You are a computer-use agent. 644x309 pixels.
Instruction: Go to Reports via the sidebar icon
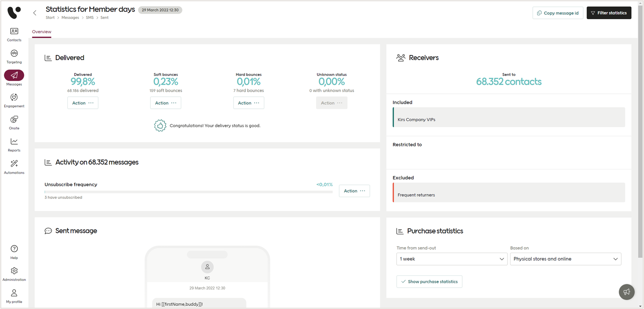click(x=14, y=145)
